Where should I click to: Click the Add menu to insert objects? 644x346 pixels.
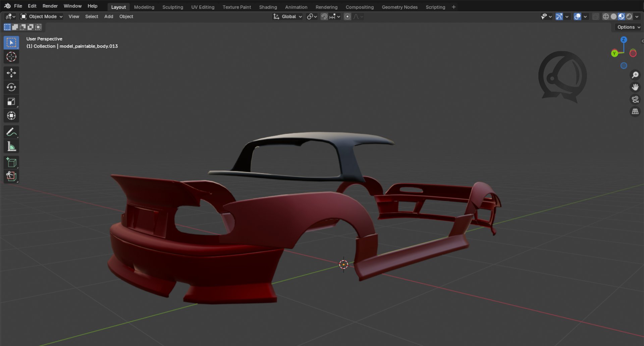(x=108, y=16)
